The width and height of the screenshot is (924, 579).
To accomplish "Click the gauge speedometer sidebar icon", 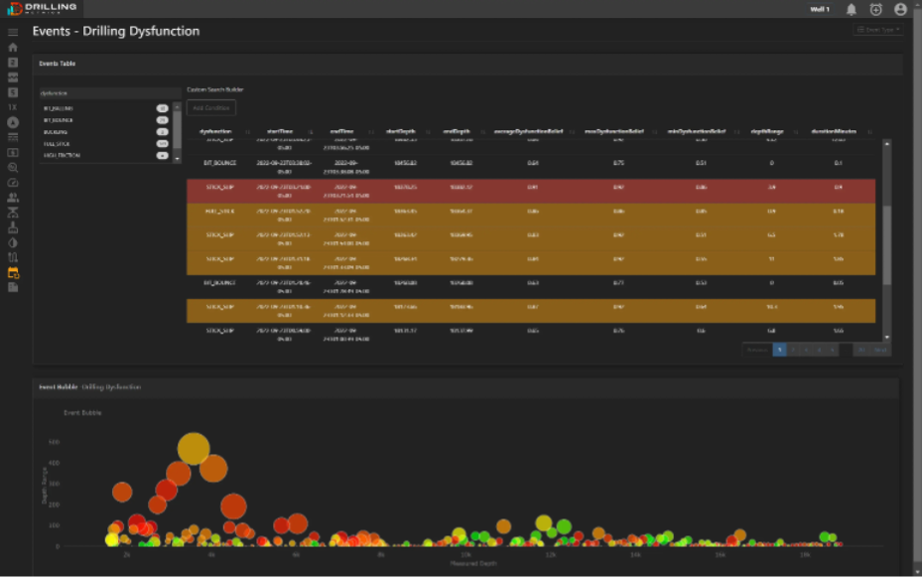I will pos(13,183).
